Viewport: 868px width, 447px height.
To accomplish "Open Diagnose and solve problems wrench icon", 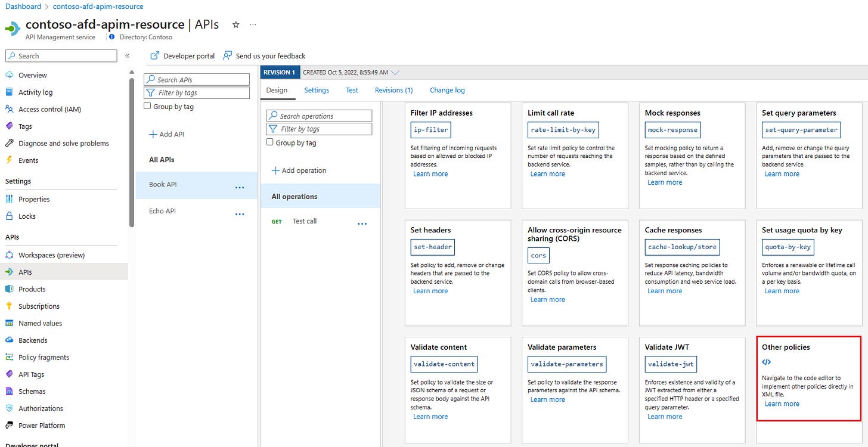I will pyautogui.click(x=9, y=143).
